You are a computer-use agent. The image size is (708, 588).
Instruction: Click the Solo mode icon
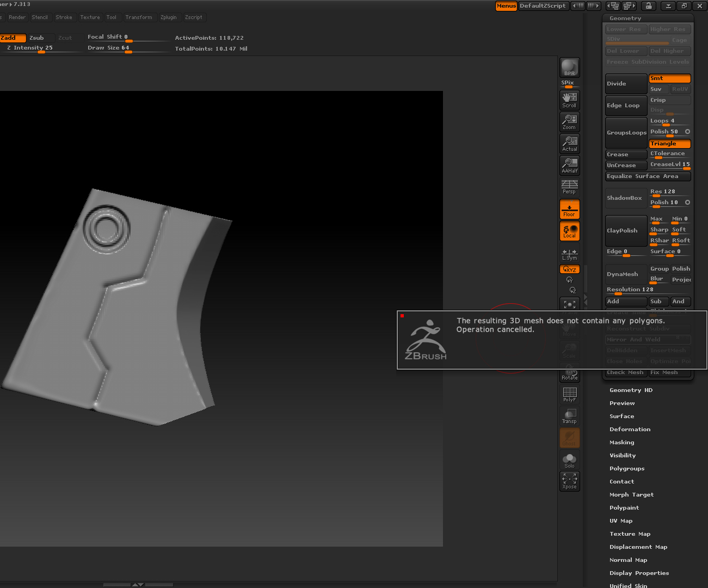click(x=569, y=461)
